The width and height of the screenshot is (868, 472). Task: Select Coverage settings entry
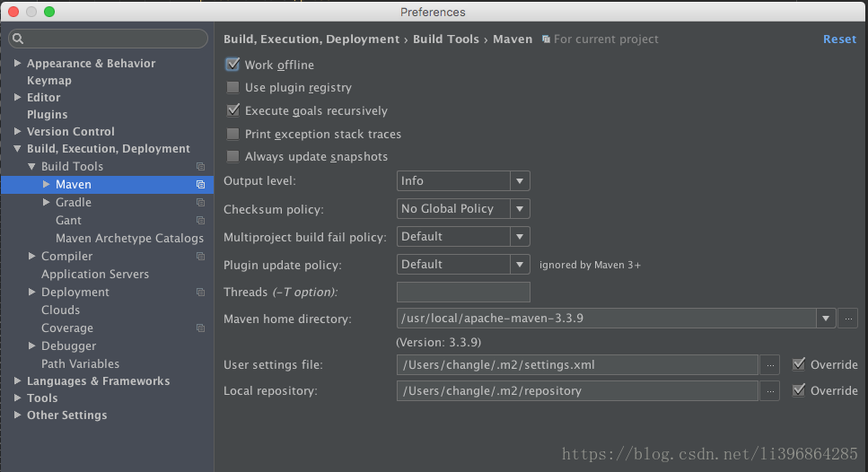pyautogui.click(x=67, y=328)
